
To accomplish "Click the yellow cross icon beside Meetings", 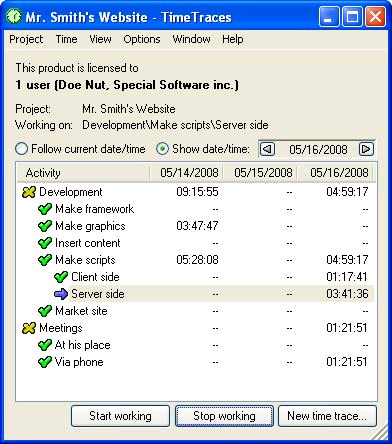I will [x=29, y=328].
